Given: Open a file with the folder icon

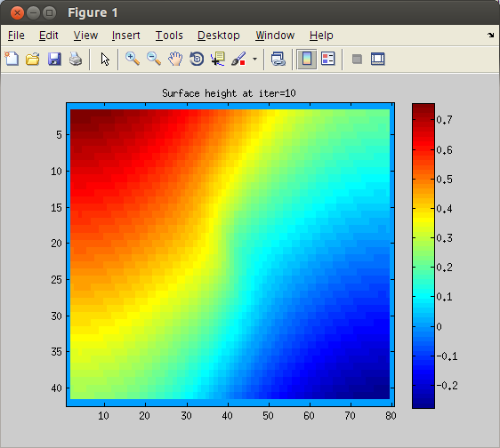Looking at the screenshot, I should pyautogui.click(x=33, y=59).
